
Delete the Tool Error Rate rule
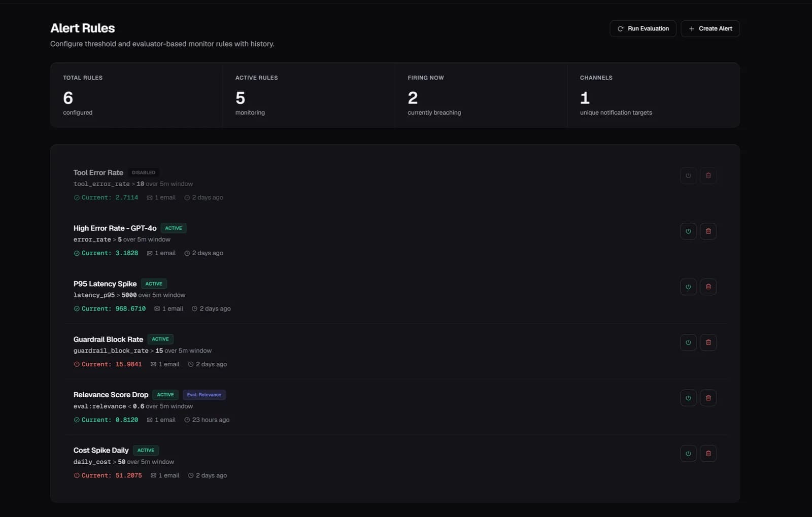(x=708, y=176)
